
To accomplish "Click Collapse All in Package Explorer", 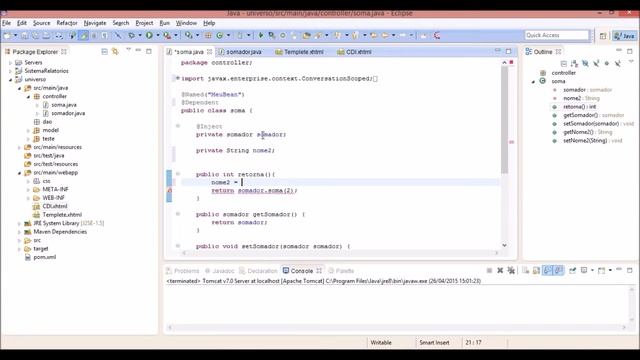I will [x=104, y=51].
